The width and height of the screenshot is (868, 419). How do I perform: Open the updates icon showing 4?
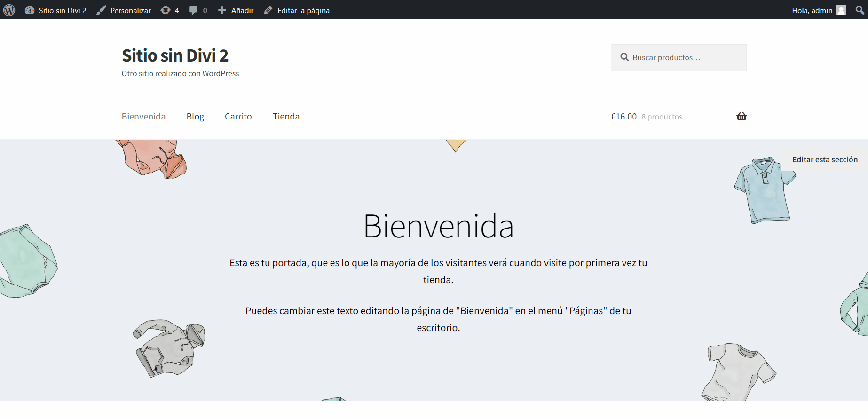tap(166, 10)
